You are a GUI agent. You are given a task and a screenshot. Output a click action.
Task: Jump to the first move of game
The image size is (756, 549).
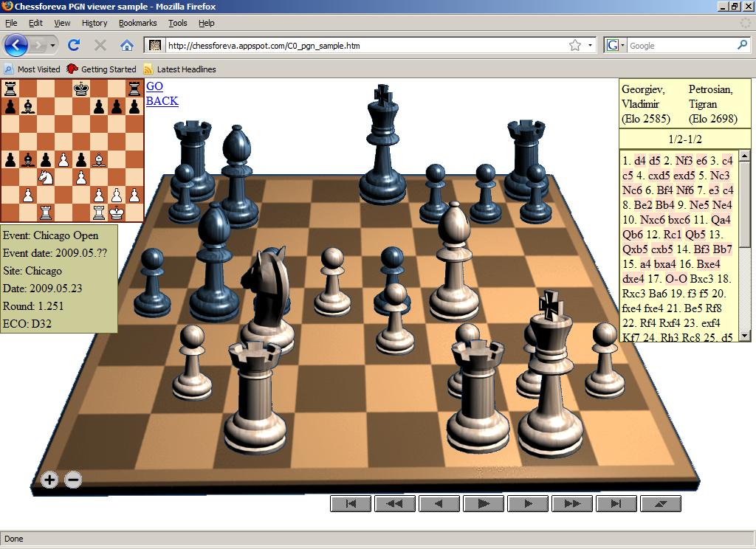(350, 503)
